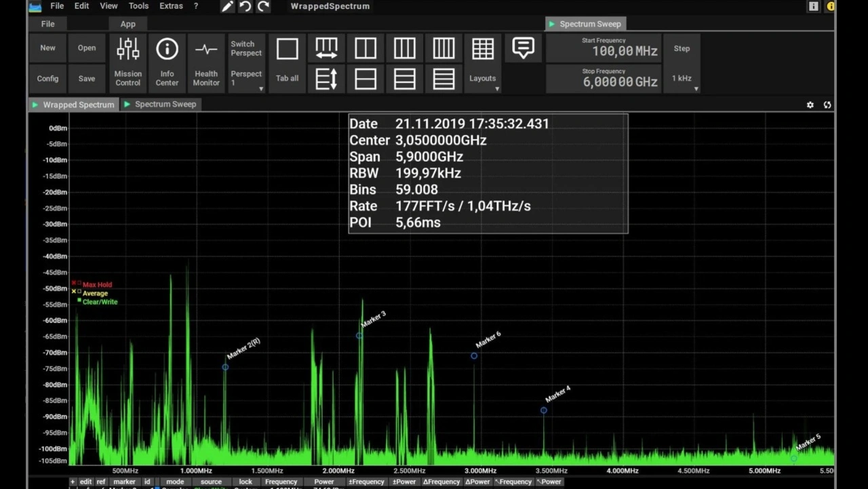Open the Switch Perspective dropdown
The width and height of the screenshot is (868, 489).
(x=246, y=79)
